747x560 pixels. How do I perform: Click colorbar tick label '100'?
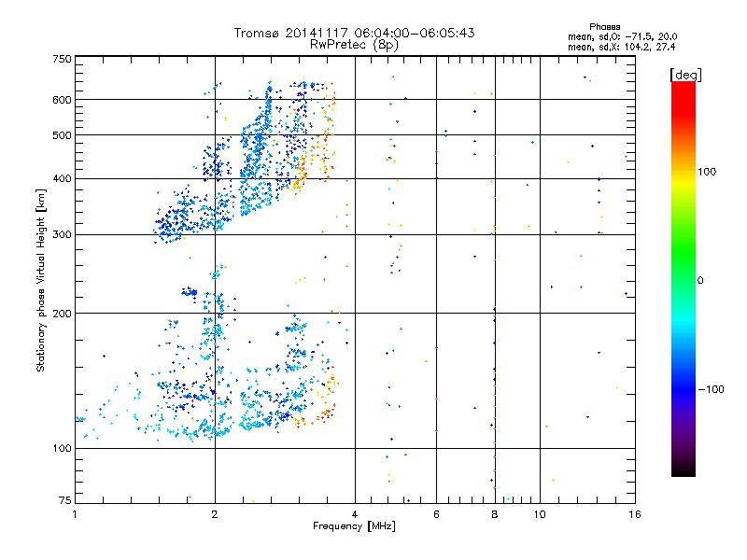[x=707, y=172]
